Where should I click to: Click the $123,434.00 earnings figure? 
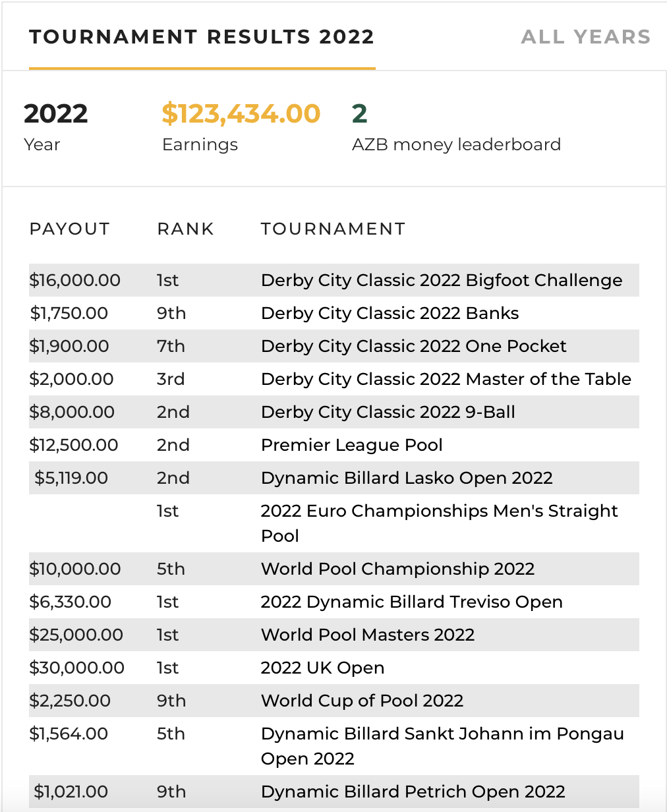(241, 113)
